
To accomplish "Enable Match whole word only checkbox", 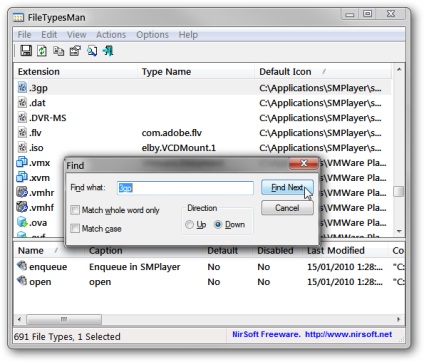I will [75, 210].
